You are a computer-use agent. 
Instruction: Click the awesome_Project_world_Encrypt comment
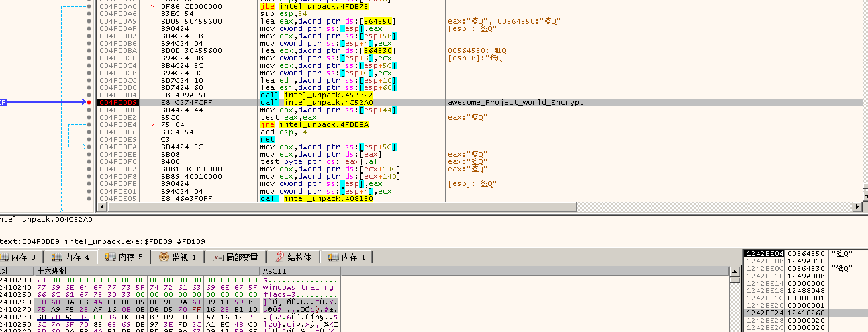[x=516, y=103]
